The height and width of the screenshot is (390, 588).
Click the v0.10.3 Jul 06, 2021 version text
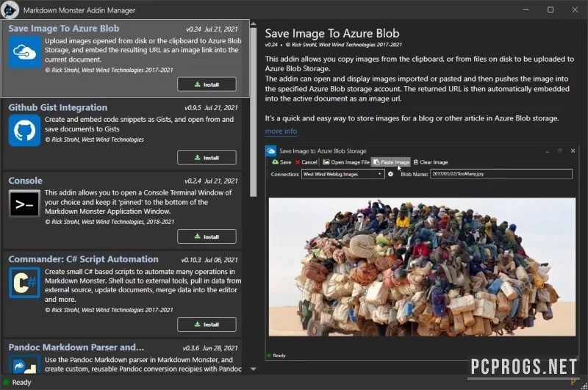(x=209, y=260)
